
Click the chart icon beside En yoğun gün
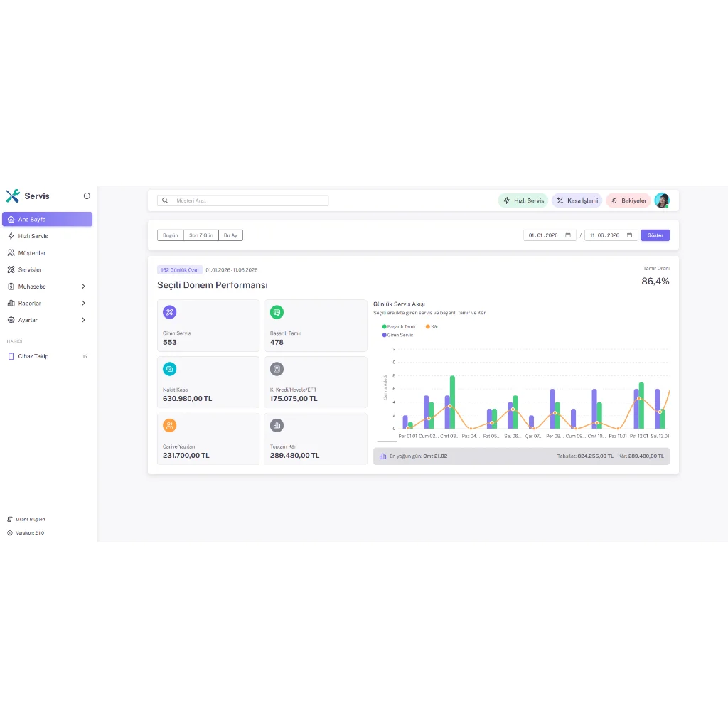click(382, 456)
